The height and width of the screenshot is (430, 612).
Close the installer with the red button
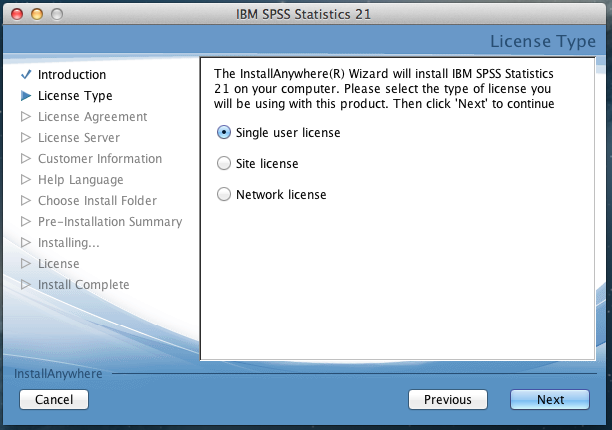[17, 14]
